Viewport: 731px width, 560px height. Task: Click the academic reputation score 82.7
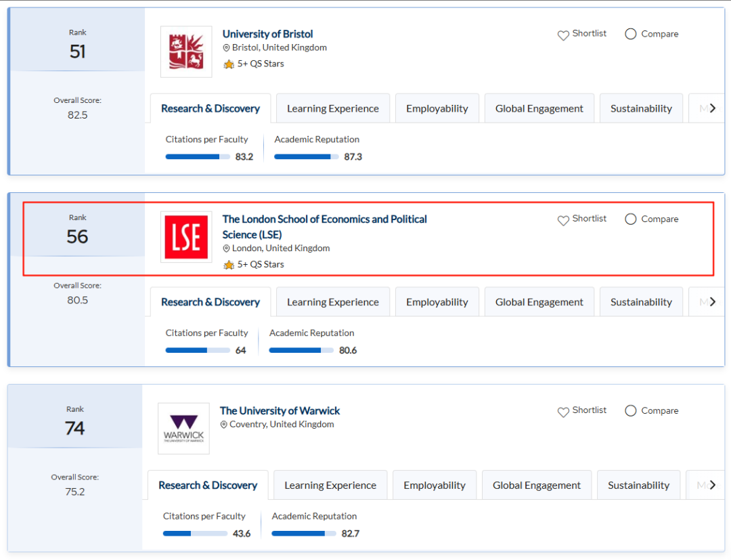(x=350, y=534)
